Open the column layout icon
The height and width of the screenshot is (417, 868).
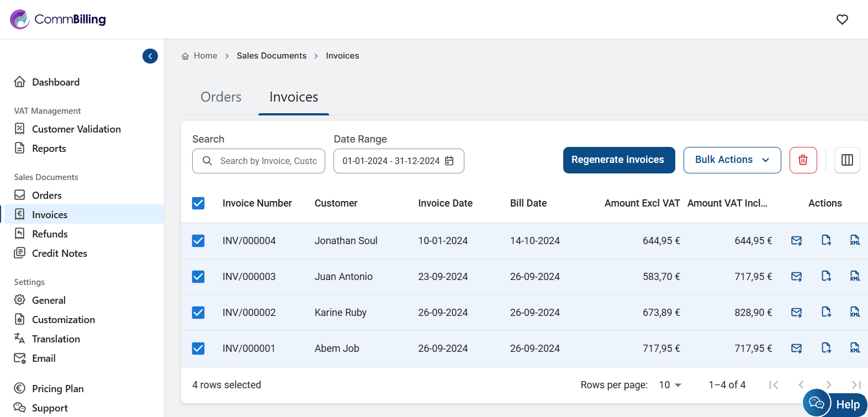click(x=847, y=160)
